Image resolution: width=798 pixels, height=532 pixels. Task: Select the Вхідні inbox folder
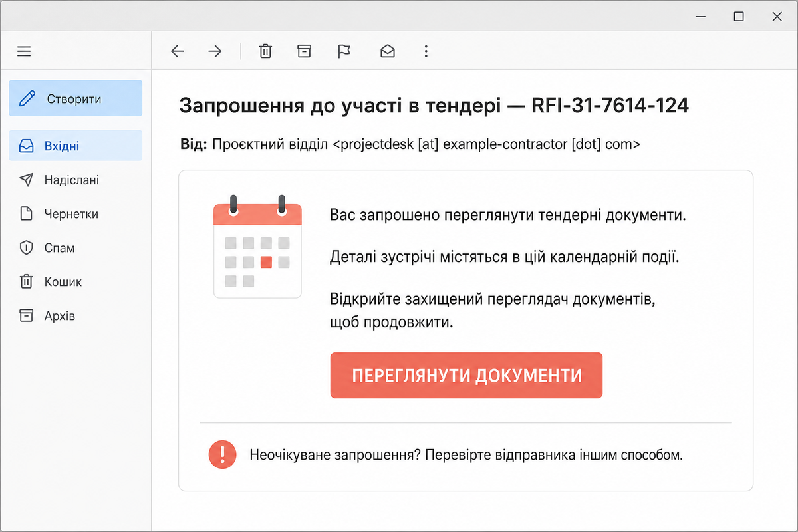pos(76,146)
